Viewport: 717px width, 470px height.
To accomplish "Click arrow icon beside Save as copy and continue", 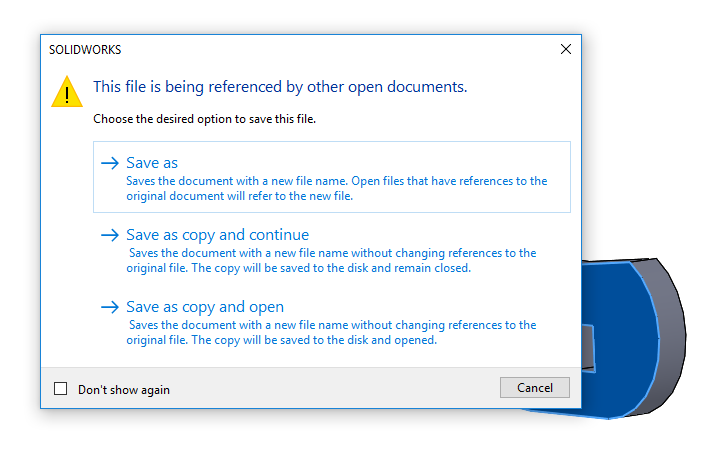I will 110,235.
